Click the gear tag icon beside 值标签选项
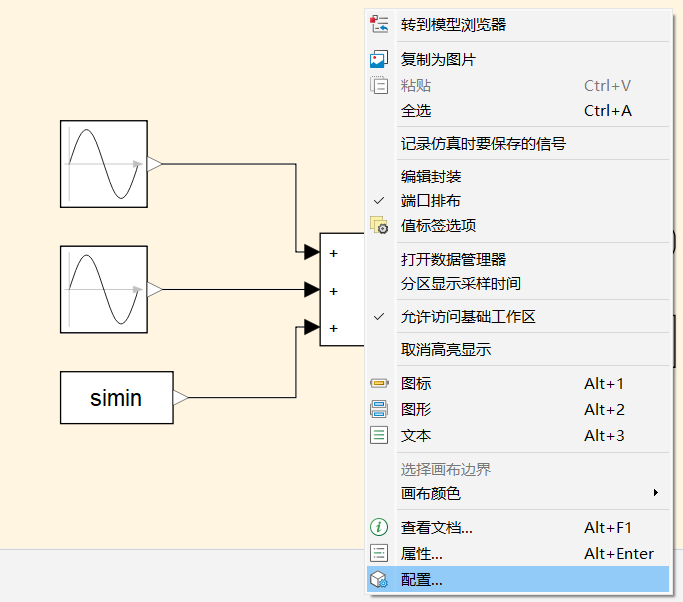Image resolution: width=683 pixels, height=602 pixels. 379,225
